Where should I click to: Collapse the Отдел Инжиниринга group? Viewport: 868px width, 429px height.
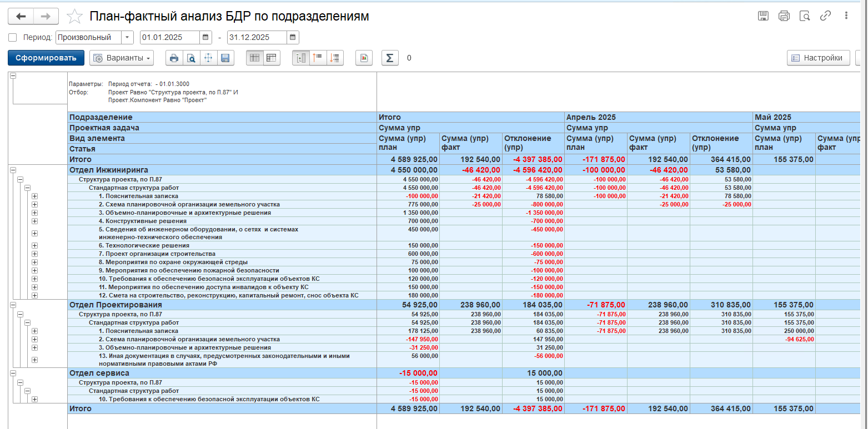click(x=13, y=170)
